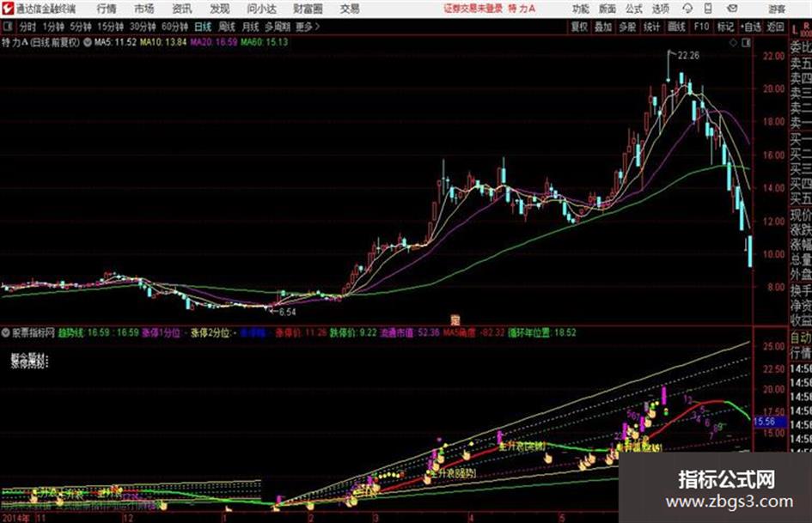Switch to the 15分钟 period tab
Screen dimensions: 812x523
pyautogui.click(x=111, y=27)
